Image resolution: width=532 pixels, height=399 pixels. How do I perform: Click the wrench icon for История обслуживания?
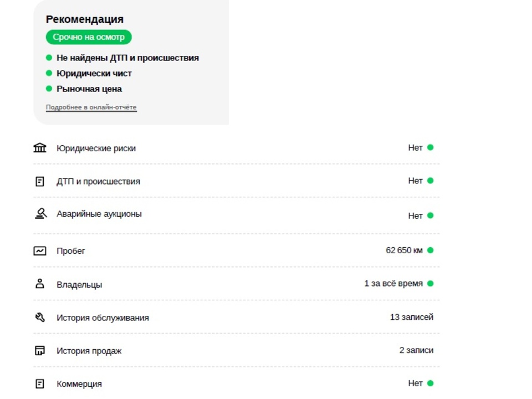[40, 317]
